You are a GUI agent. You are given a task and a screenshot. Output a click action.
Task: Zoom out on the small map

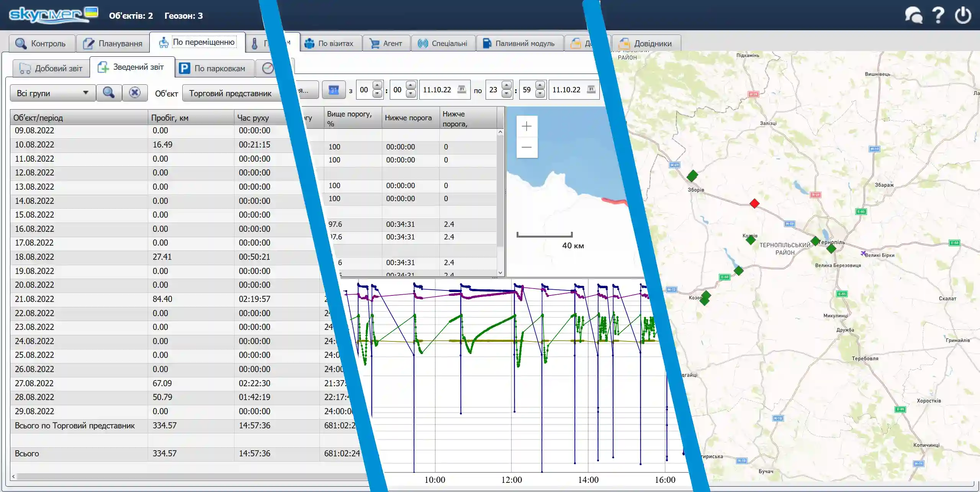527,148
